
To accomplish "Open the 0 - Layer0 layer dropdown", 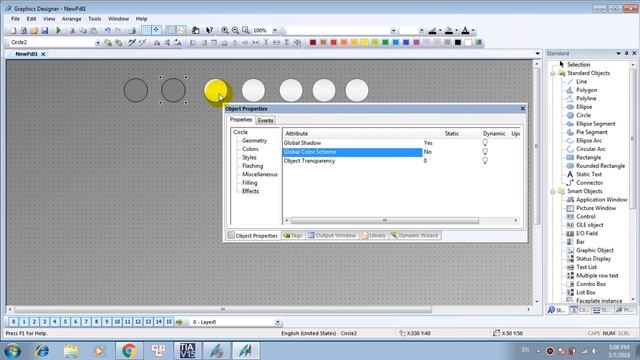I will point(277,322).
